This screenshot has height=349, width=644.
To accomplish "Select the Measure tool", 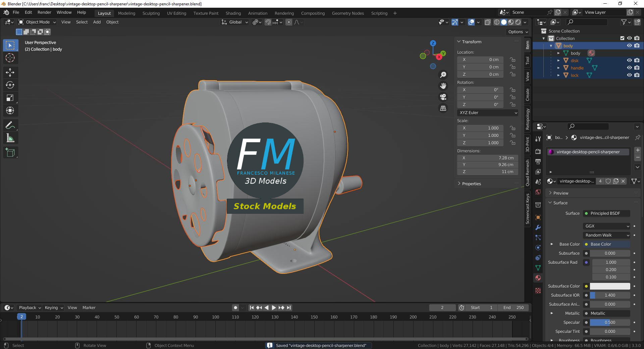I will pos(10,138).
